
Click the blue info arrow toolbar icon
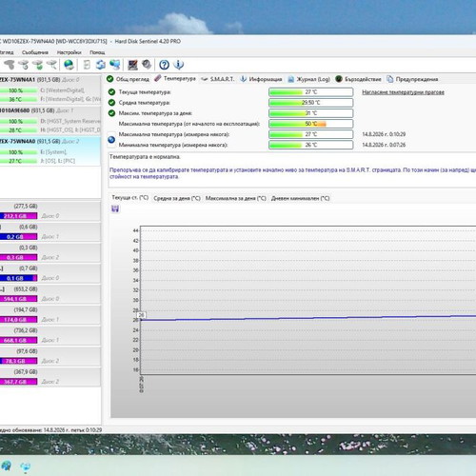pos(179,65)
